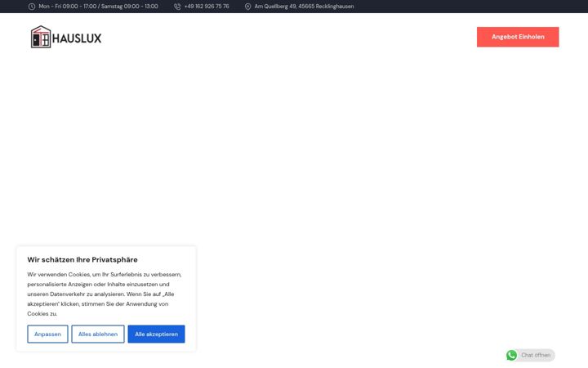Viewport: 588px width, 368px height.
Task: Click the clock icon beside opening hours
Action: click(32, 7)
